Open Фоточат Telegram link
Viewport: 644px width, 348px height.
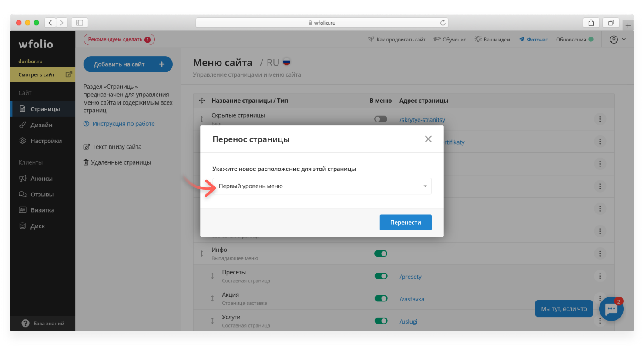point(533,39)
